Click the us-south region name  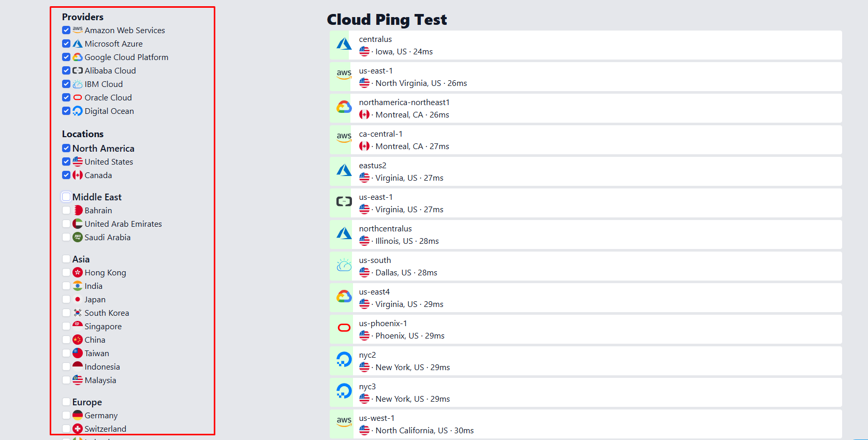click(x=375, y=260)
